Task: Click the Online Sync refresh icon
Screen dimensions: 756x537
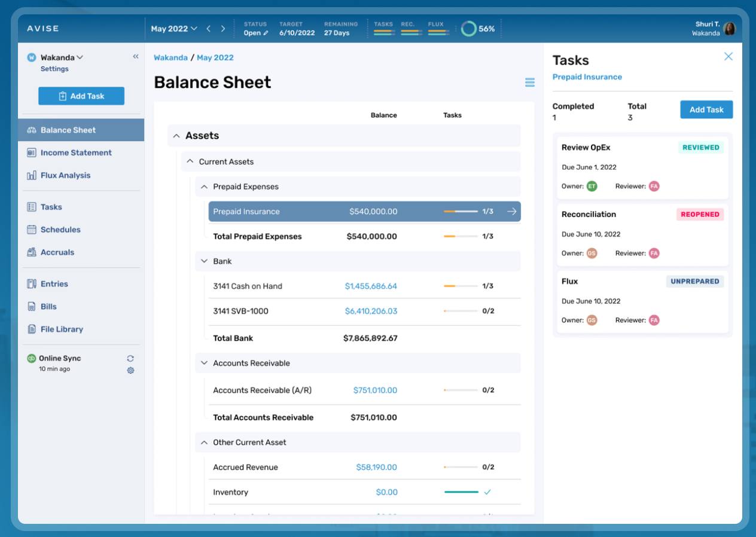Action: [130, 359]
